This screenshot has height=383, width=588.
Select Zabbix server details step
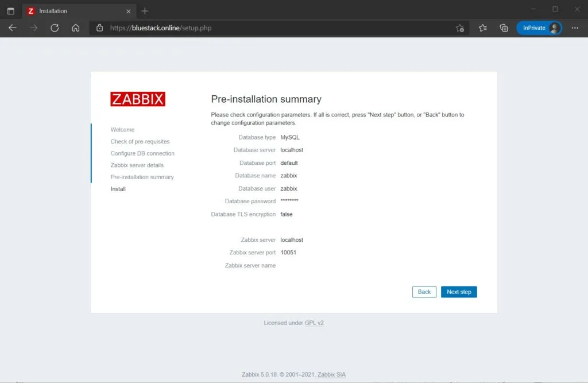137,165
